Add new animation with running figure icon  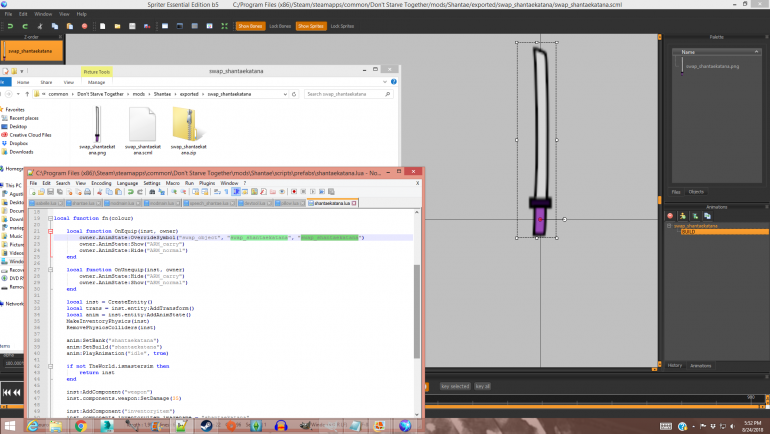point(683,216)
